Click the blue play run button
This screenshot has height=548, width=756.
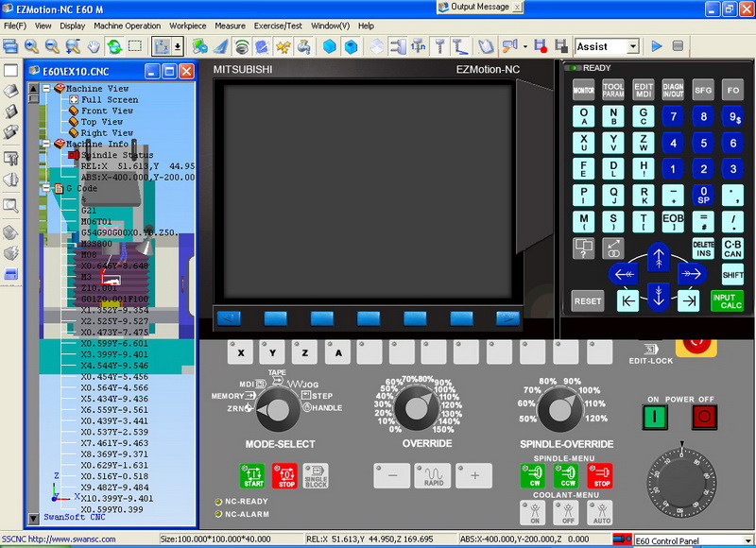click(656, 45)
